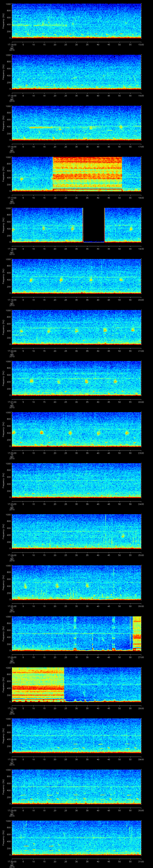The height and width of the screenshot is (868, 153).
Task: Open the spectrogram panel starting at 17:16:00
Action: (76, 123)
